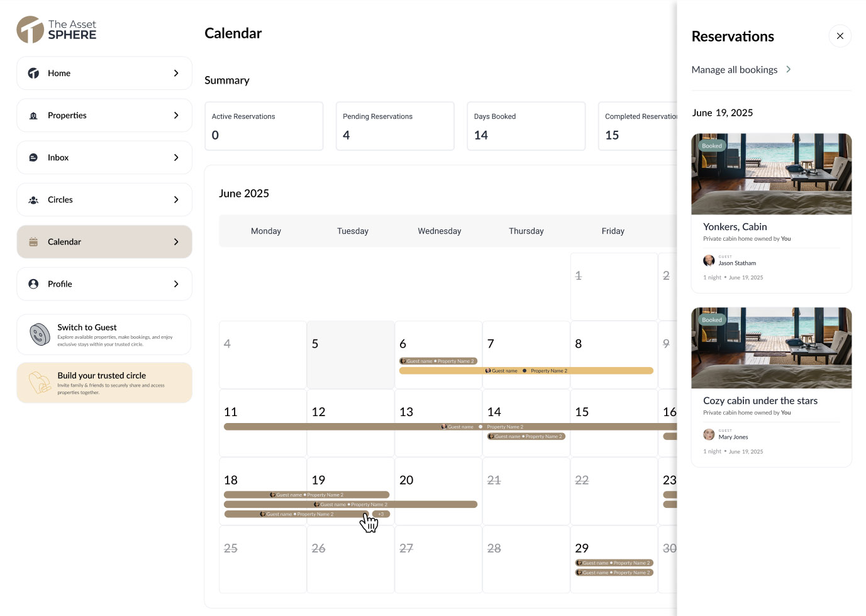The image size is (866, 616).
Task: Close the Reservations panel
Action: coord(840,36)
